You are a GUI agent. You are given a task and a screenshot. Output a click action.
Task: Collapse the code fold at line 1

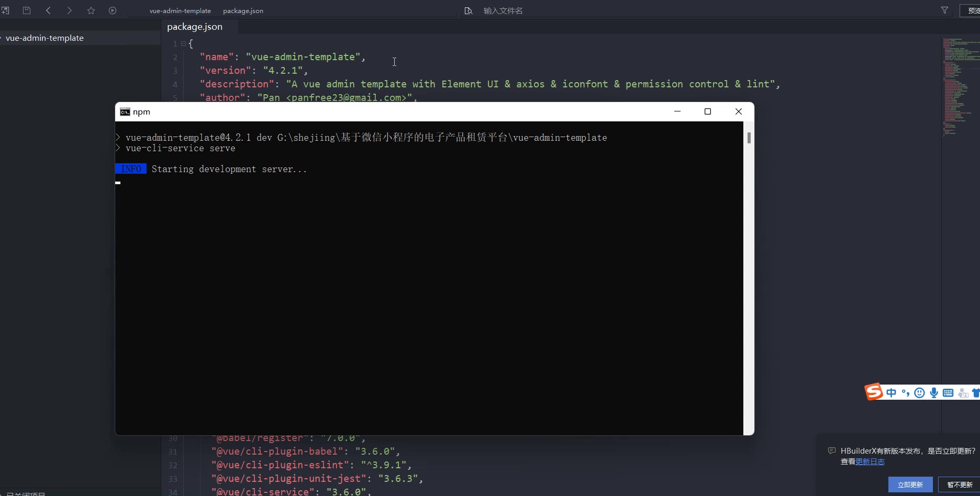point(183,44)
